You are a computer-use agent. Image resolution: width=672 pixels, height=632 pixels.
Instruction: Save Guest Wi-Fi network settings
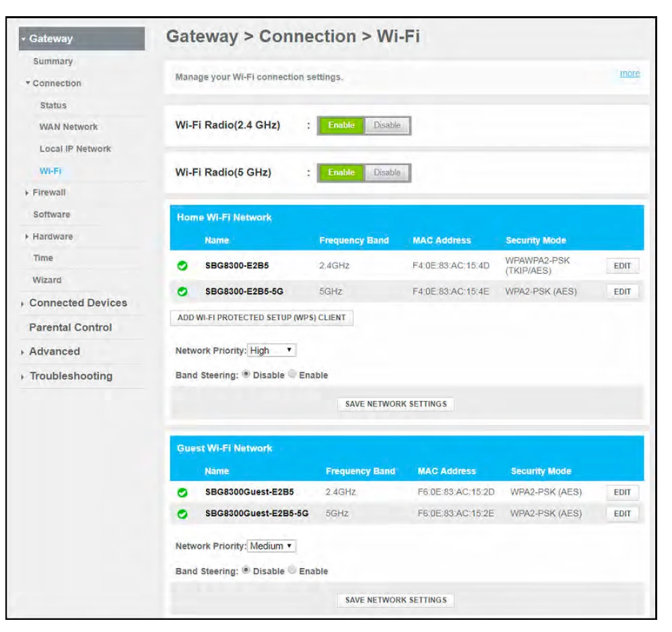[396, 600]
